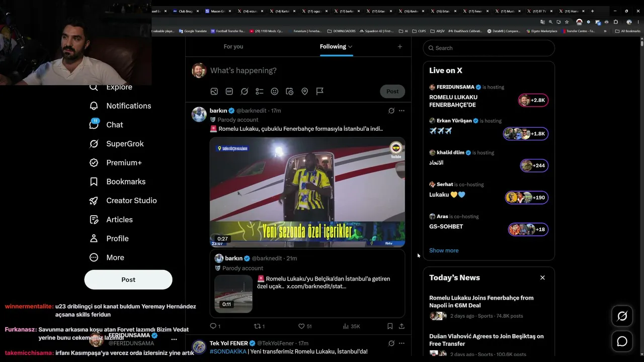This screenshot has width=644, height=362.
Task: Open Grok actions on barkın's post
Action: [x=391, y=111]
